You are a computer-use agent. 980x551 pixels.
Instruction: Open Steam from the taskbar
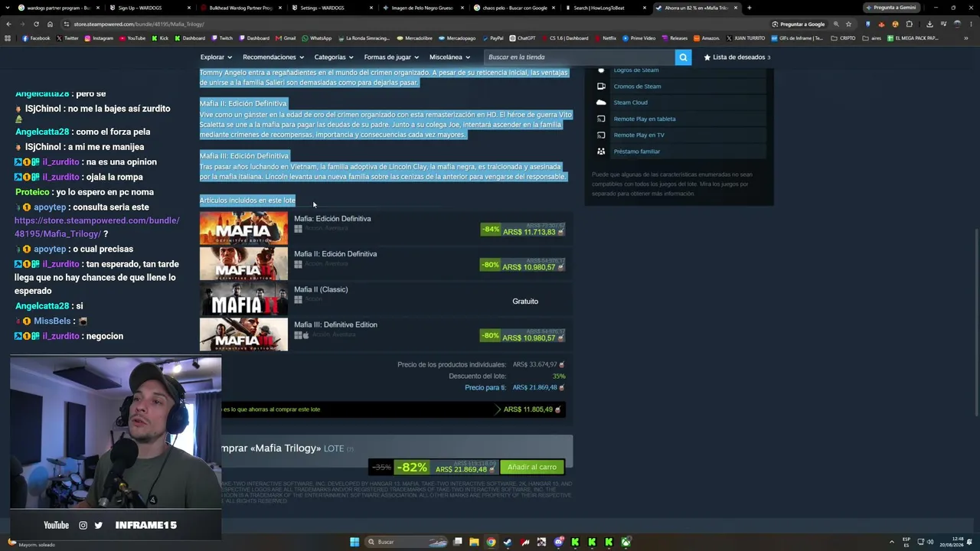pos(508,542)
